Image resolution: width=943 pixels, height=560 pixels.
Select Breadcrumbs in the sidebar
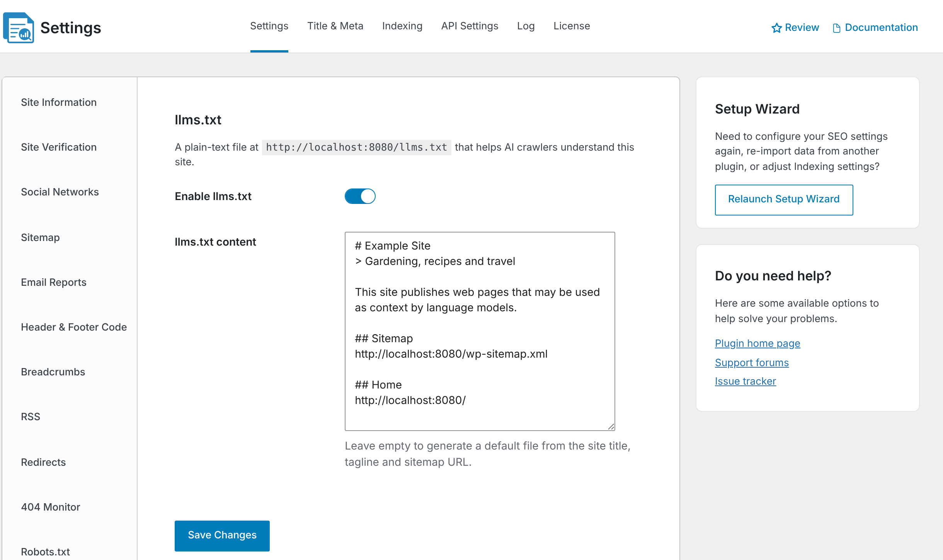pos(53,372)
